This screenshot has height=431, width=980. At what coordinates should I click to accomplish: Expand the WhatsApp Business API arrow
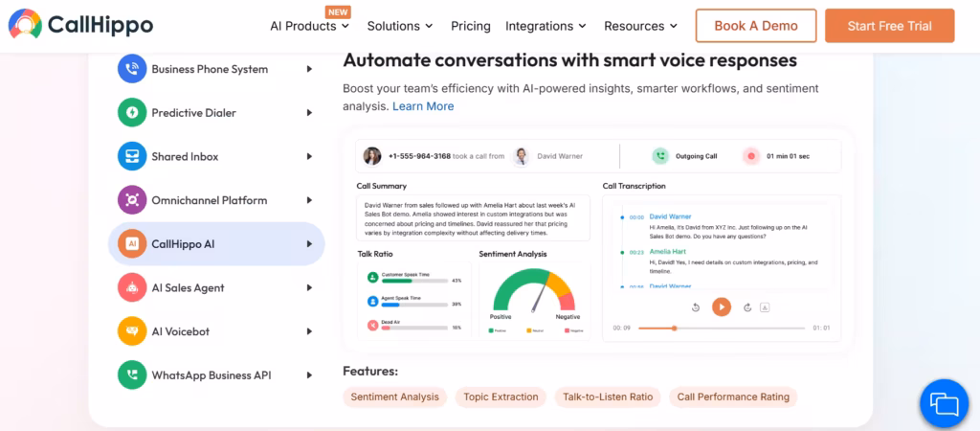click(x=309, y=375)
